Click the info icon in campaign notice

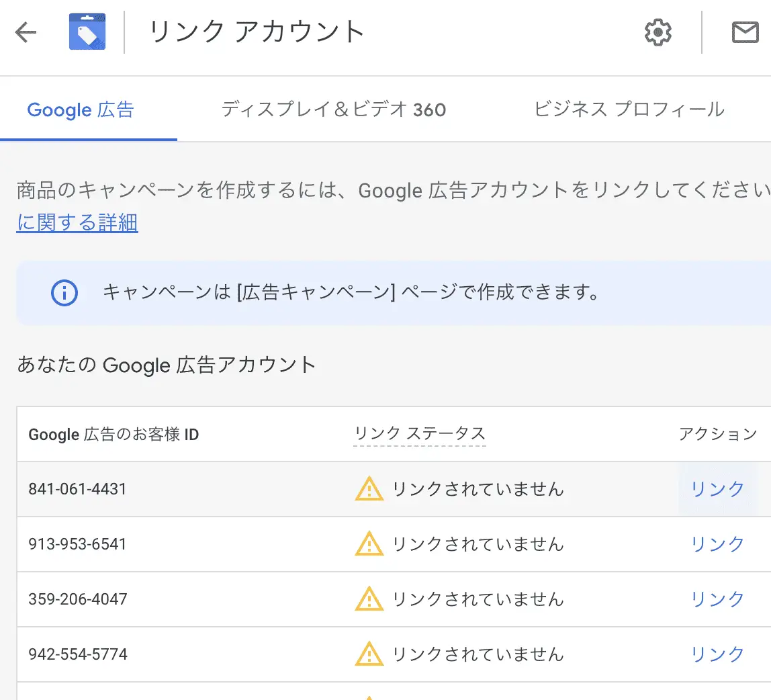coord(64,293)
